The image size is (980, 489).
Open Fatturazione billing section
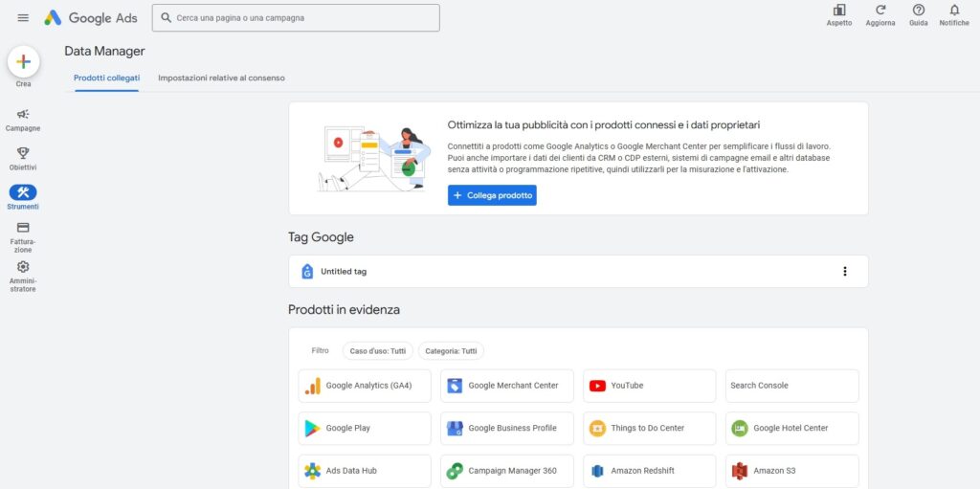[x=23, y=228]
